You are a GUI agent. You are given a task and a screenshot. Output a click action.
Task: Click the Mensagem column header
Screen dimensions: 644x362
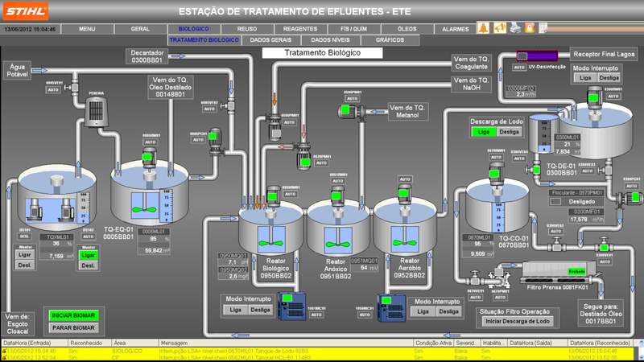point(286,343)
